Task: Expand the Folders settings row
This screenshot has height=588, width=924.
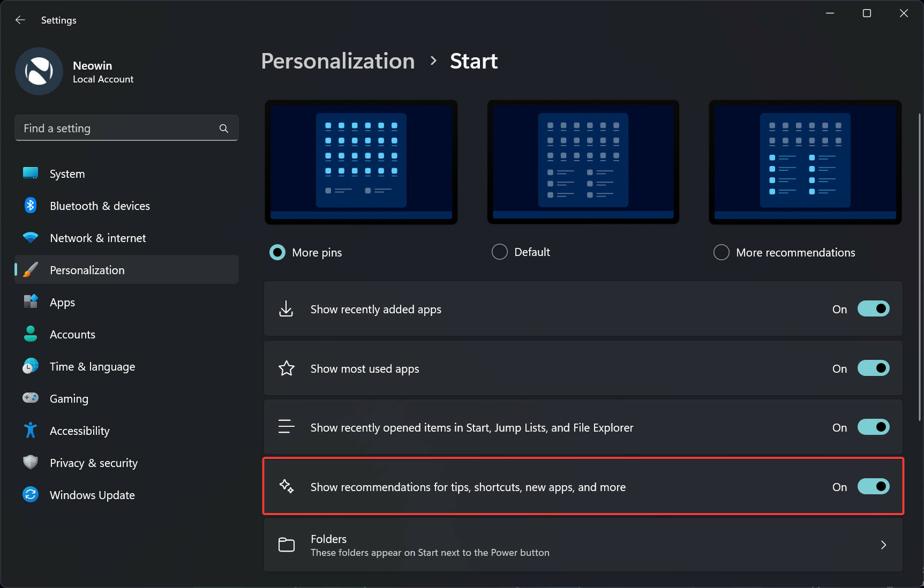Action: point(883,545)
